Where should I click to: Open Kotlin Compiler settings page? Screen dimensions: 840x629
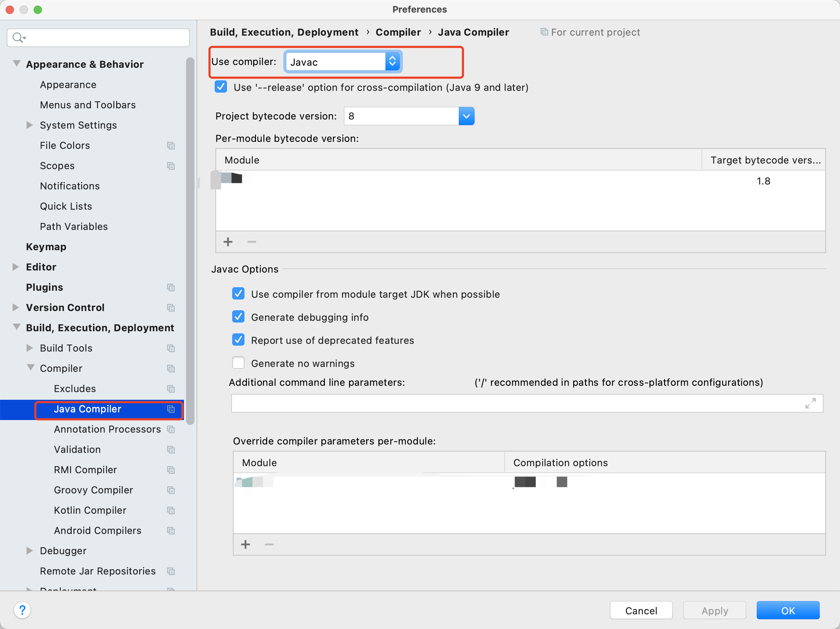(90, 510)
